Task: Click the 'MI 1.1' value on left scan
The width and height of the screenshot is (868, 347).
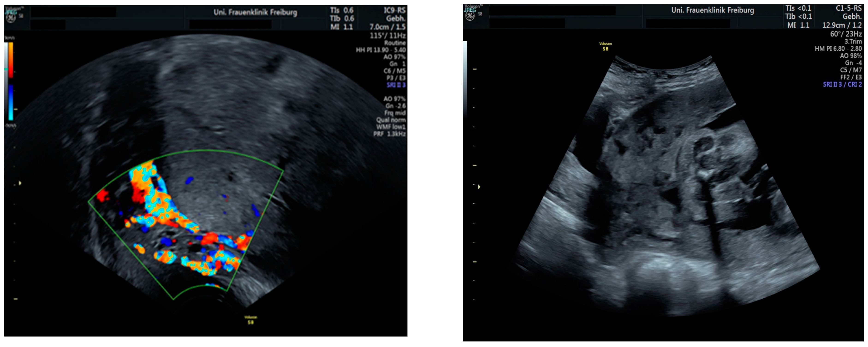Action: pyautogui.click(x=341, y=27)
